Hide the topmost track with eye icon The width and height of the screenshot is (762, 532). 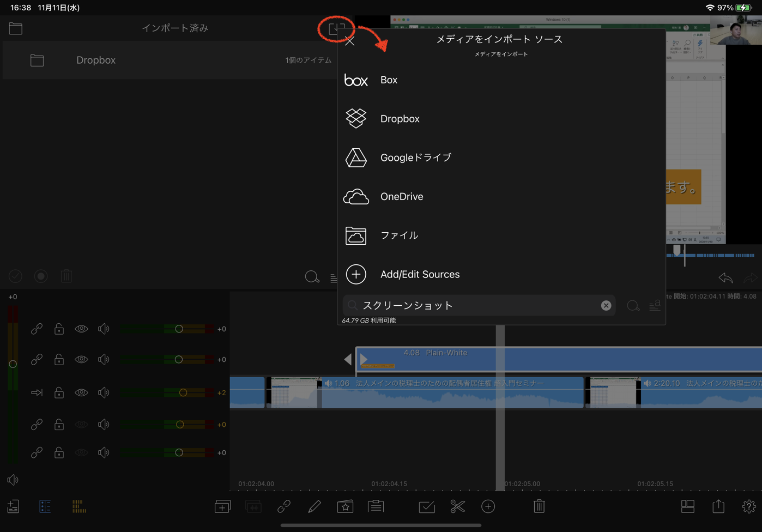coord(81,329)
